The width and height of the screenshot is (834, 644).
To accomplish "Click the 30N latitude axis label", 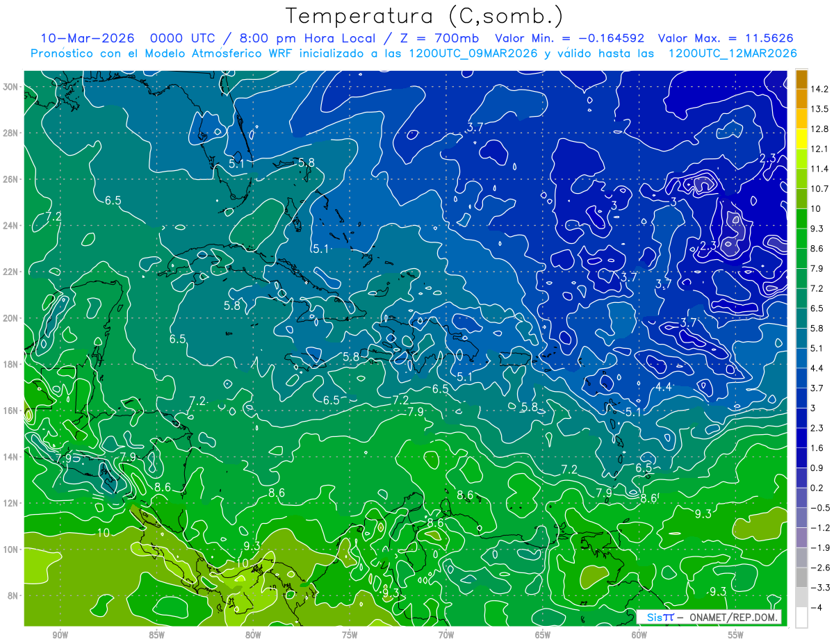I will pyautogui.click(x=11, y=87).
